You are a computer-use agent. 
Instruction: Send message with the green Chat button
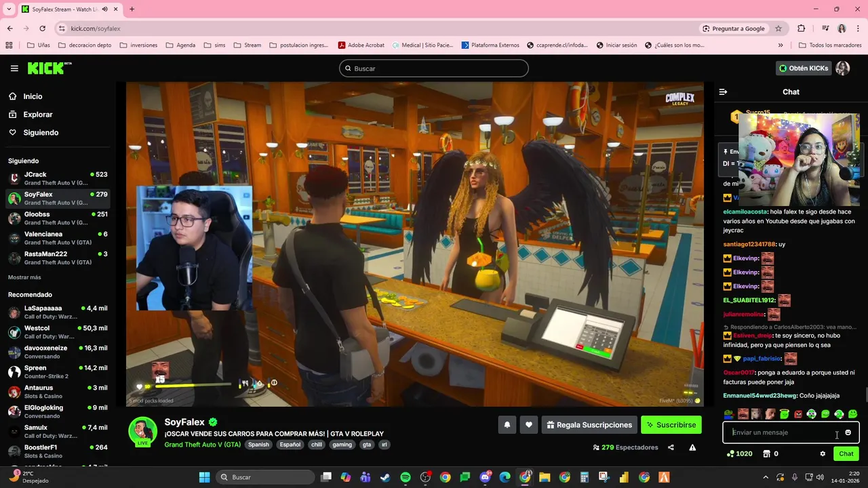(846, 453)
